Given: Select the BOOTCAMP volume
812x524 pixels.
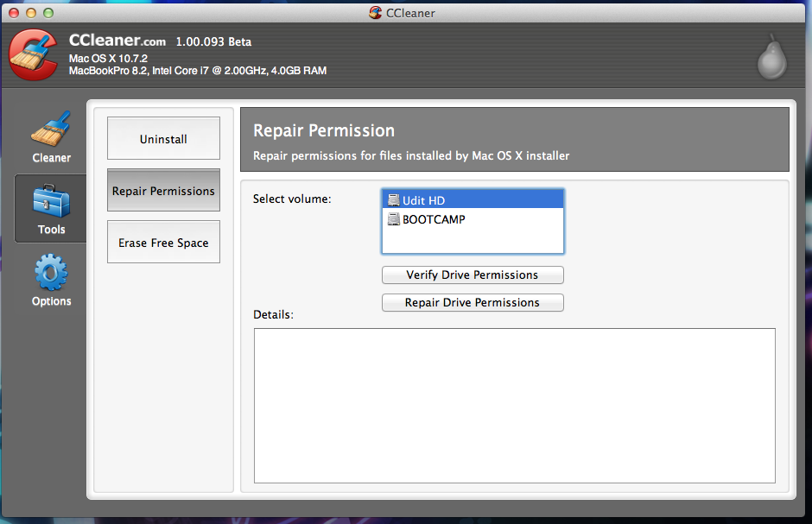Looking at the screenshot, I should pos(473,219).
